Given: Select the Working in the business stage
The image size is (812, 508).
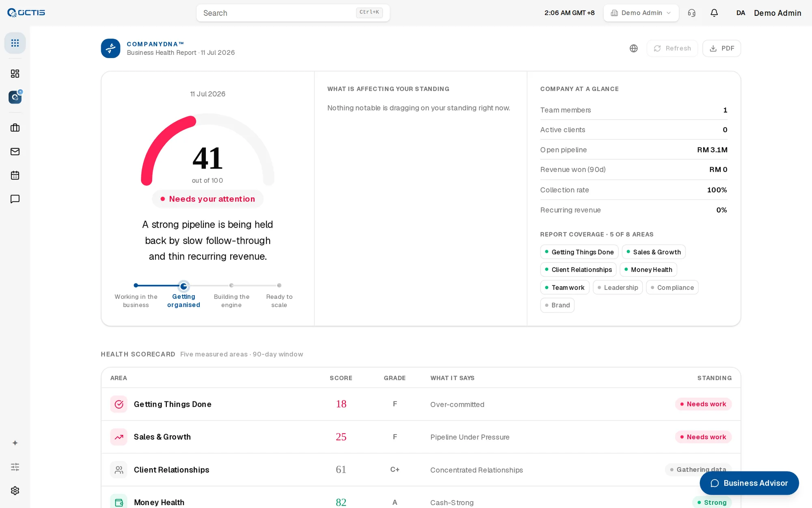Looking at the screenshot, I should tap(136, 296).
